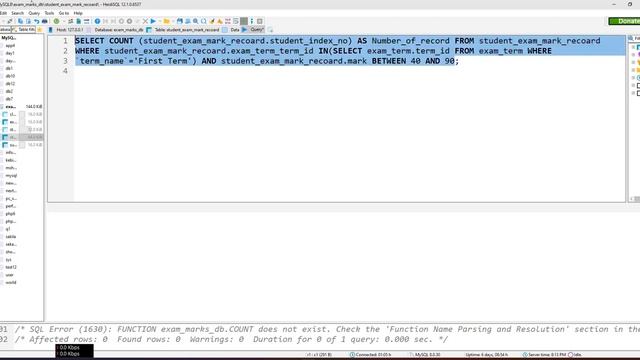Click the reformat SQL broom icon

point(212,21)
